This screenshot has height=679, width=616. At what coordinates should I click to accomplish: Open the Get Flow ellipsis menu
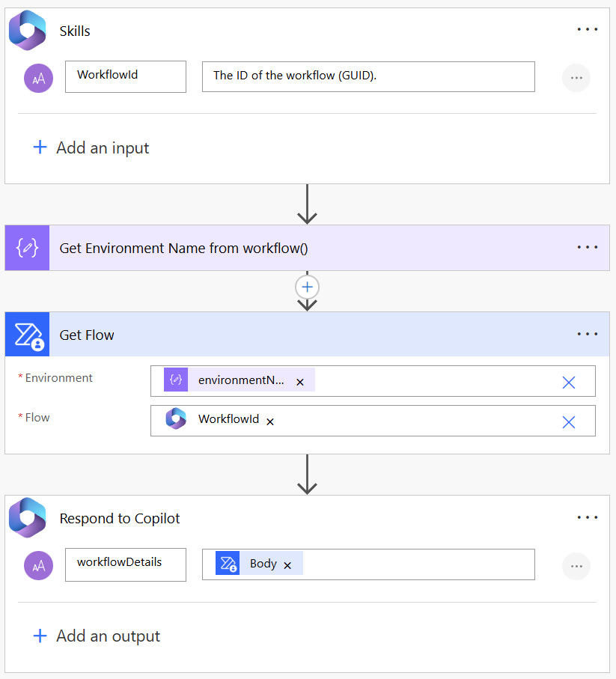[587, 335]
